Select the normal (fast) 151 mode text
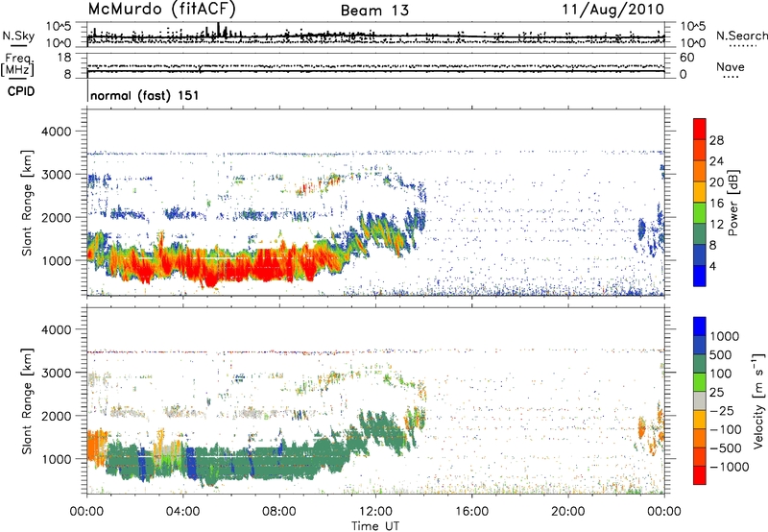 [x=145, y=95]
